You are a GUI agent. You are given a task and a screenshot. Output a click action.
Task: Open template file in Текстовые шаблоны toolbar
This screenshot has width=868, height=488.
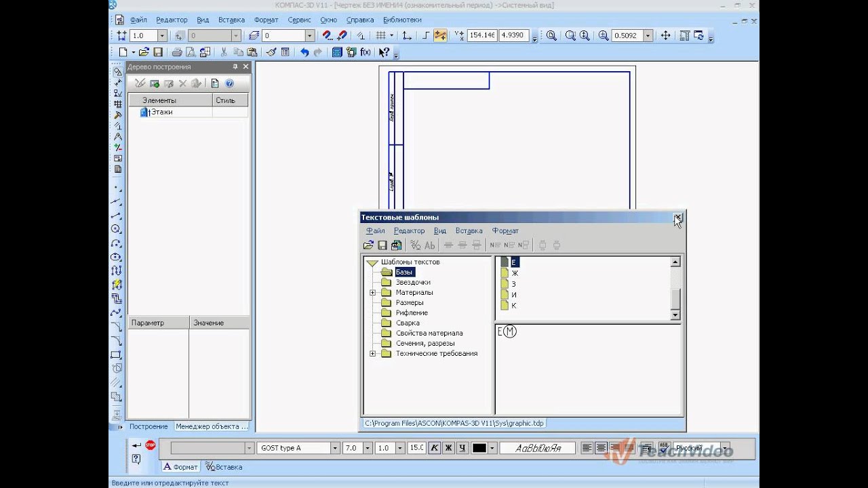[x=368, y=245]
